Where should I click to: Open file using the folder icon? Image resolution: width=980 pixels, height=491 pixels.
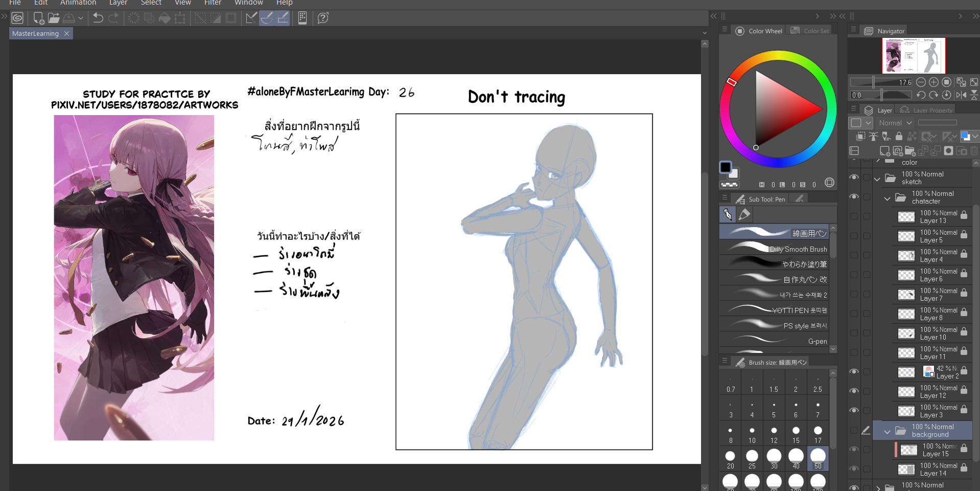click(x=54, y=18)
